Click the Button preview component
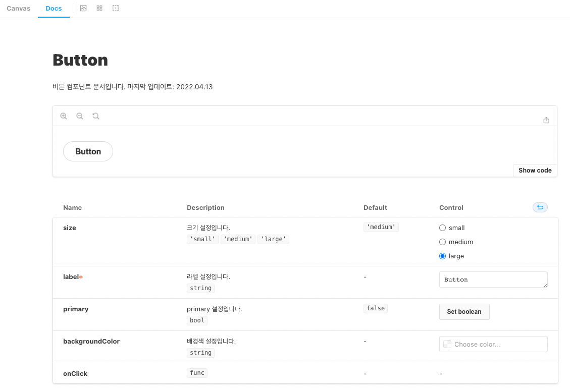 click(88, 151)
